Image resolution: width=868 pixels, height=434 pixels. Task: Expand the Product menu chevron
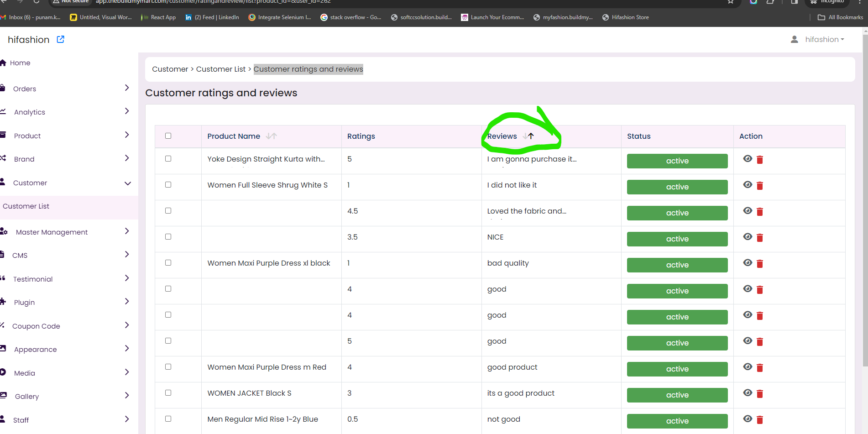[x=127, y=135]
